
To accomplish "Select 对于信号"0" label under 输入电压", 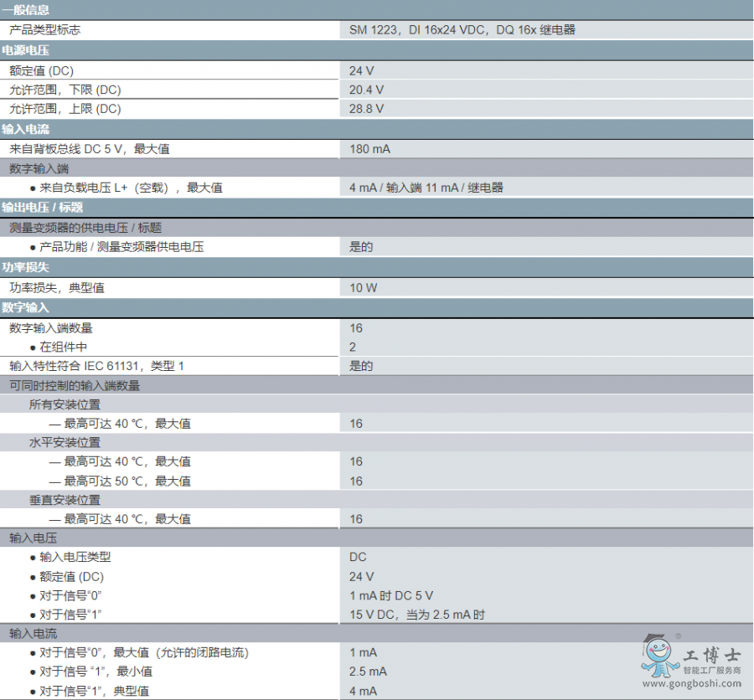I will 70,595.
